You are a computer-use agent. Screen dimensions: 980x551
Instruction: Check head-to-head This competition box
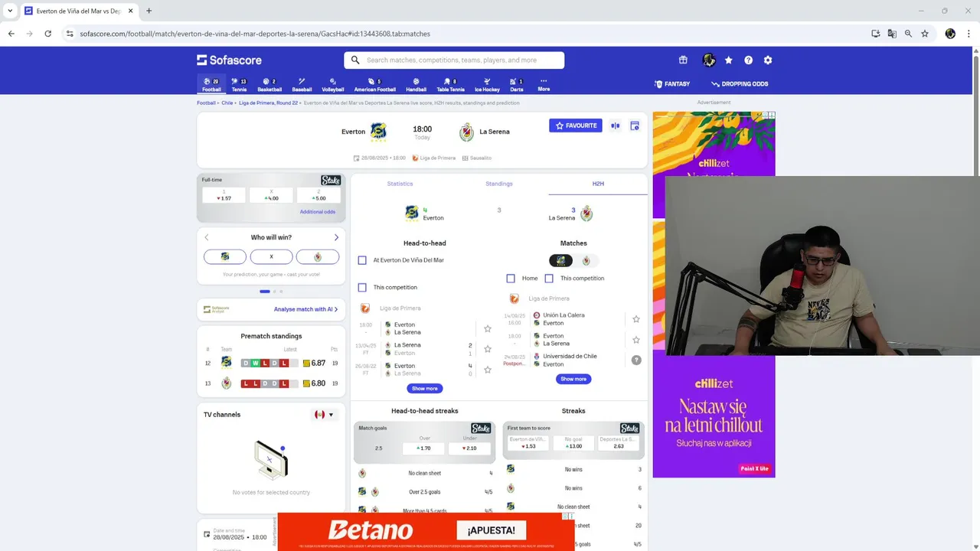(x=362, y=288)
